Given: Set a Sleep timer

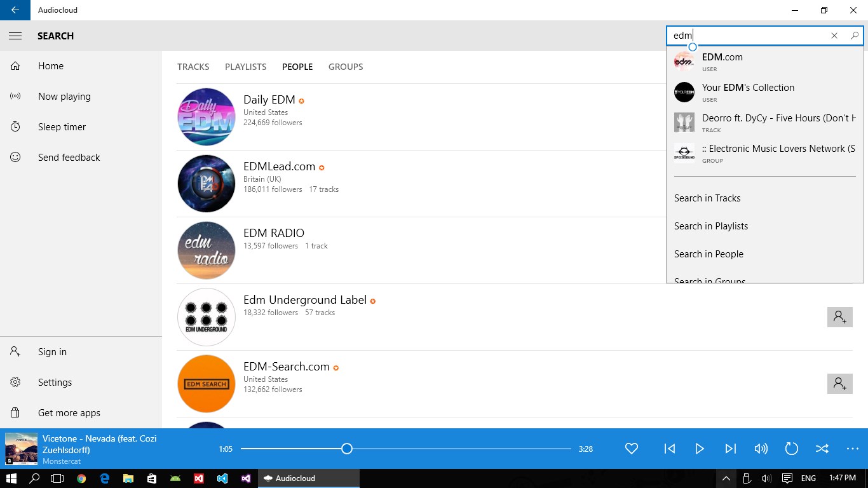Looking at the screenshot, I should [x=62, y=126].
